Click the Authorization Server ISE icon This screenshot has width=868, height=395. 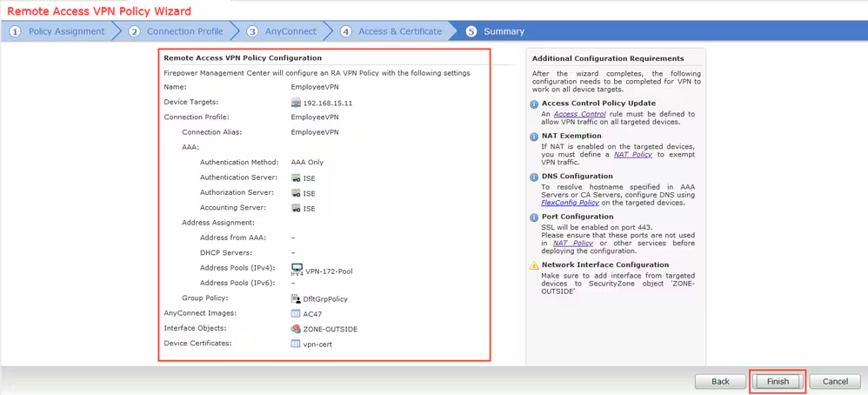click(x=296, y=193)
